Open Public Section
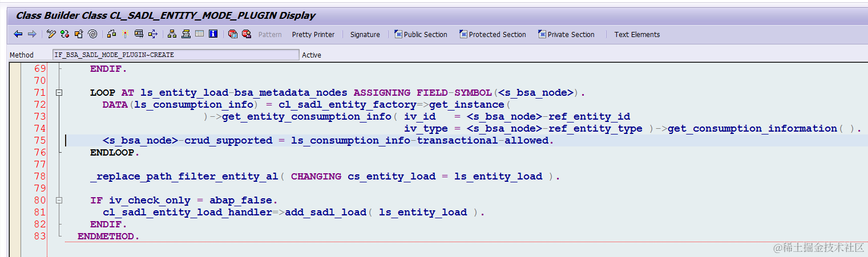Screen dimensions: 868x257 click(421, 35)
